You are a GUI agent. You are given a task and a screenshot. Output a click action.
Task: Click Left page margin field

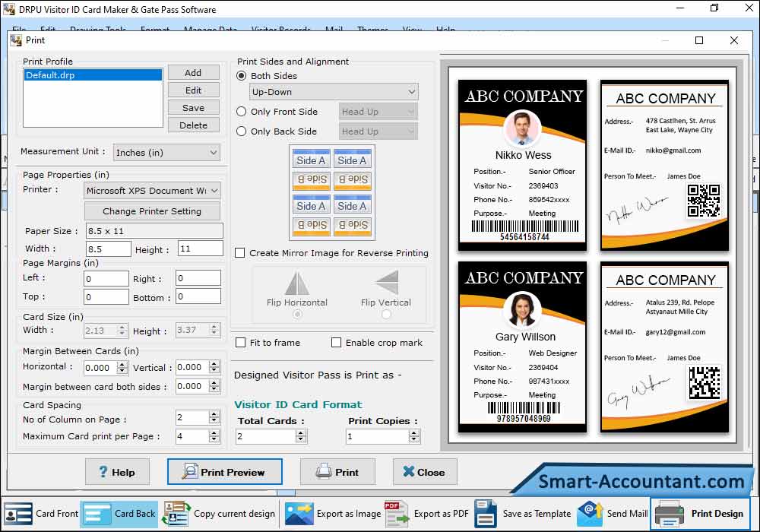106,279
